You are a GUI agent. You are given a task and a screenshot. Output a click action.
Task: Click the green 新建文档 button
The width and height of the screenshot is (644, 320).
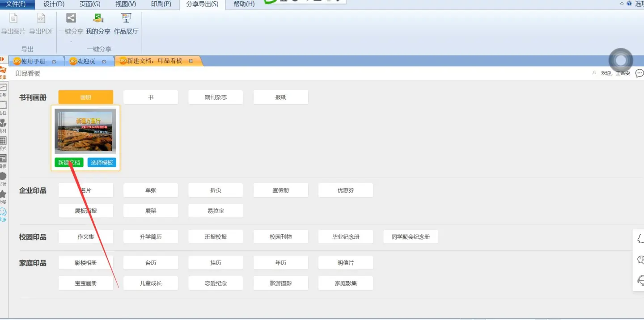click(x=69, y=163)
